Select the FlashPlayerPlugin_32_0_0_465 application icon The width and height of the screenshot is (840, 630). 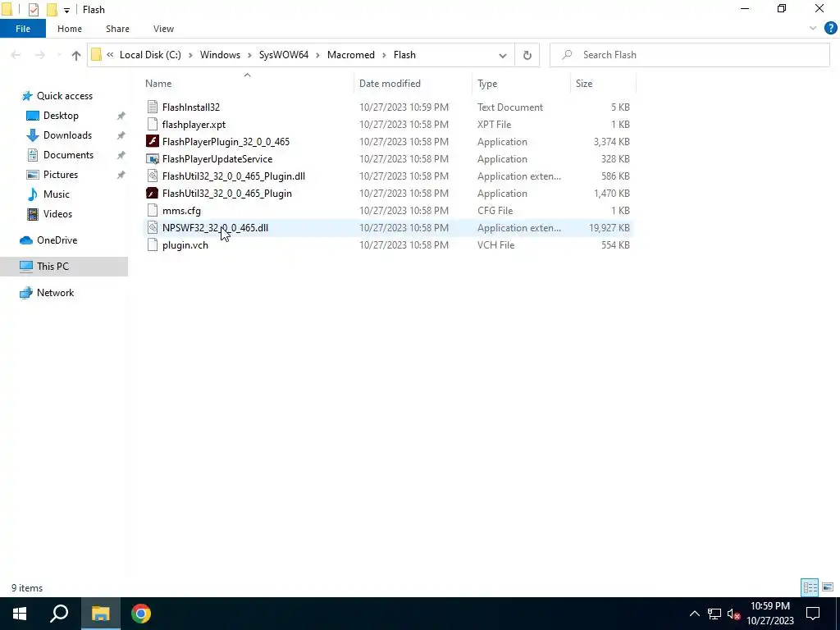click(x=153, y=141)
